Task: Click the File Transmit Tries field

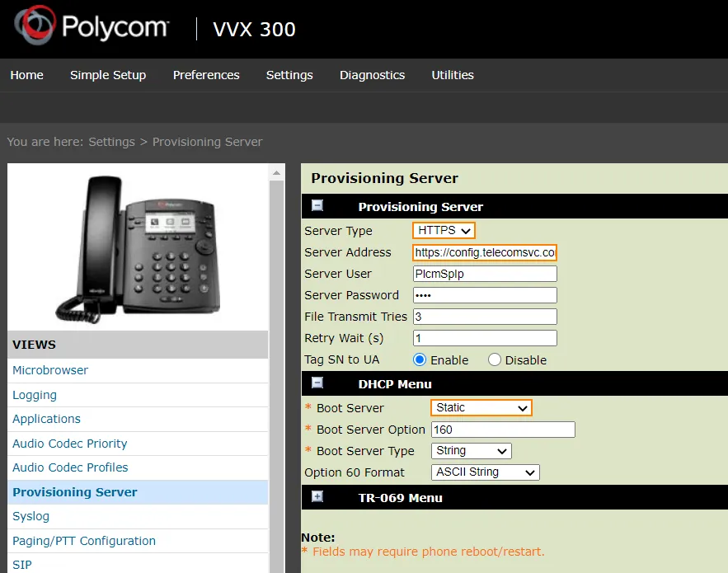Action: coord(485,317)
